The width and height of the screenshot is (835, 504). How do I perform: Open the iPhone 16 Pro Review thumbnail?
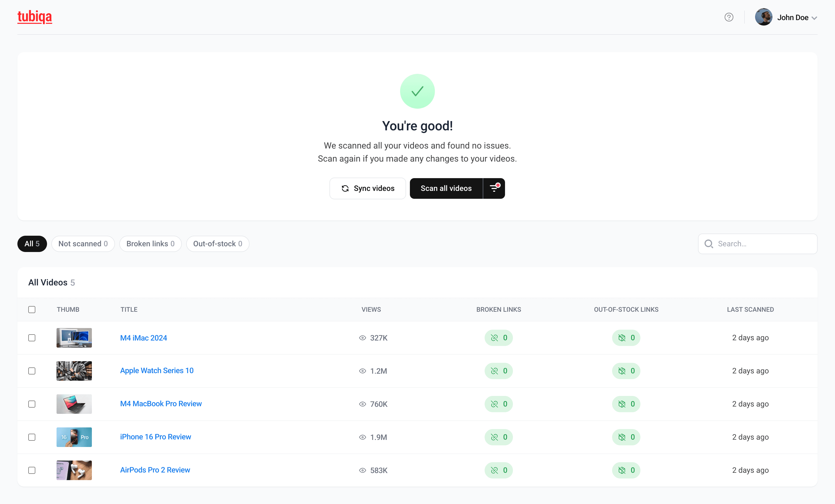[74, 437]
